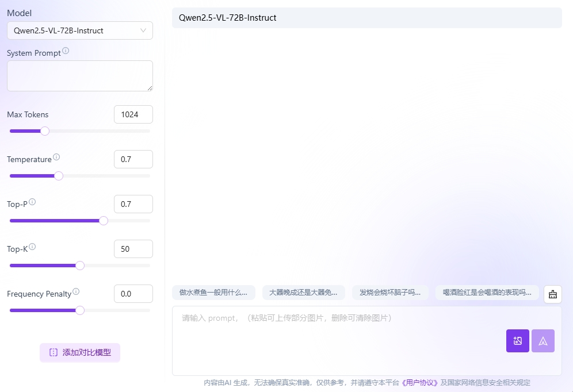
Task: Choose the suggested prompt 喝酒脸红是会喝酒的表现吗...
Action: [487, 293]
